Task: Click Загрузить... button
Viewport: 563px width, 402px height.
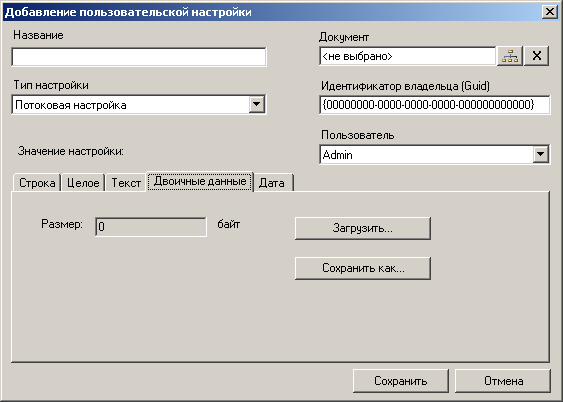Action: pyautogui.click(x=363, y=228)
